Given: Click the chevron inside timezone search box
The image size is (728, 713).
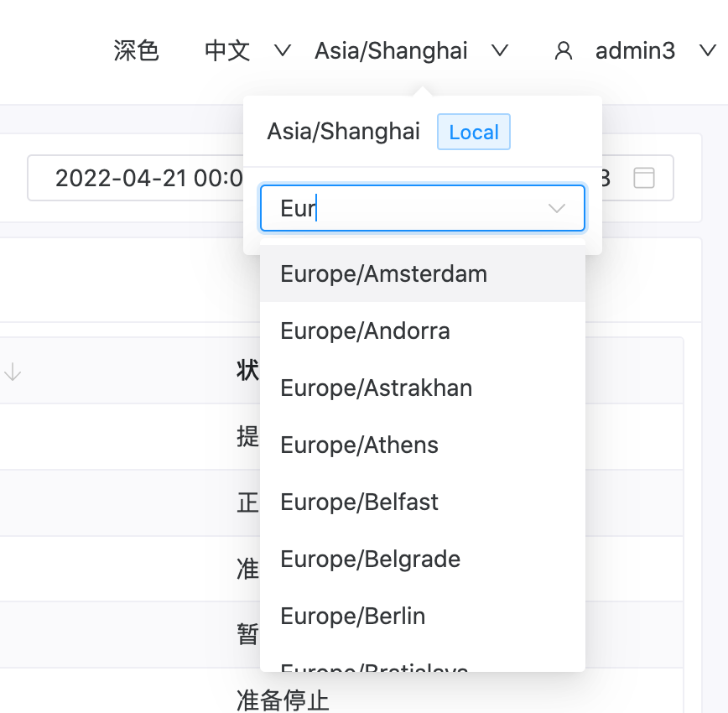Looking at the screenshot, I should (557, 208).
